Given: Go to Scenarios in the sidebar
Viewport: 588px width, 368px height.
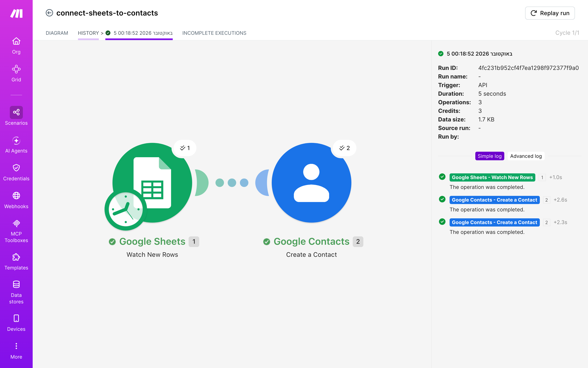Looking at the screenshot, I should coord(16,116).
